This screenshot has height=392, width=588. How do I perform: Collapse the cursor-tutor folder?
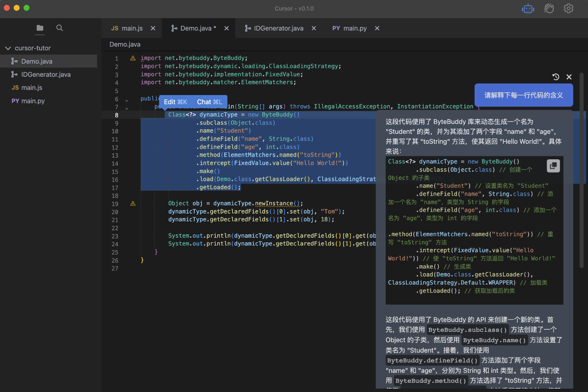pos(8,48)
